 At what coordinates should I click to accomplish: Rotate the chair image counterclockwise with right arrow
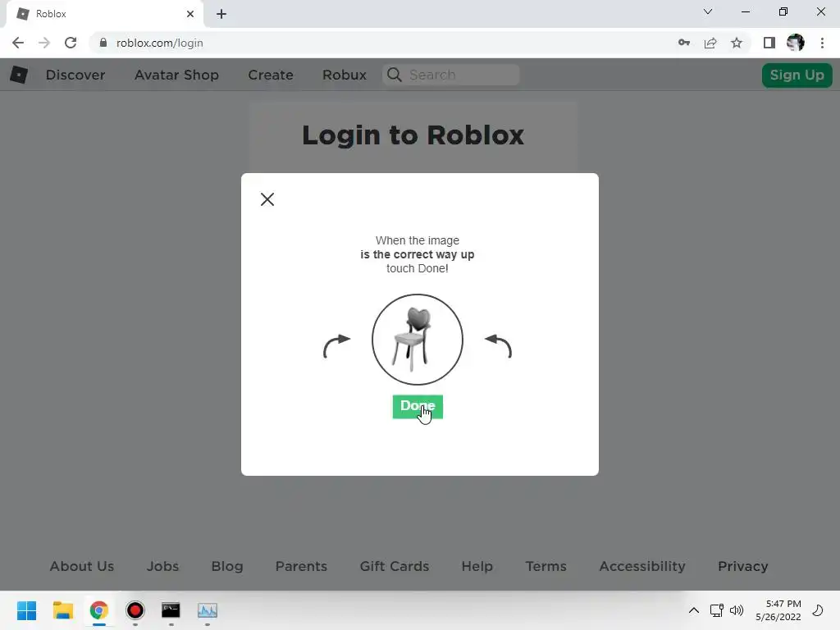click(x=498, y=346)
